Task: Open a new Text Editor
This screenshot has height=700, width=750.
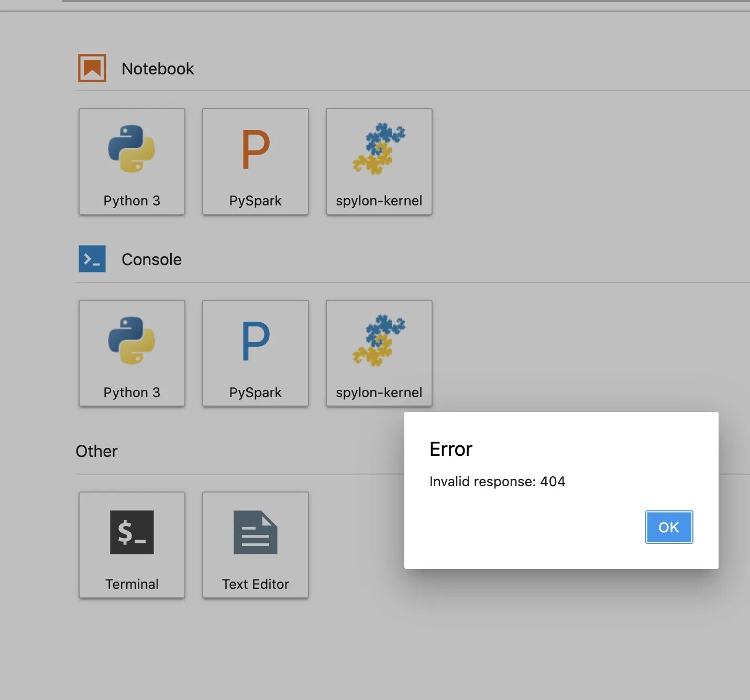Action: click(256, 545)
